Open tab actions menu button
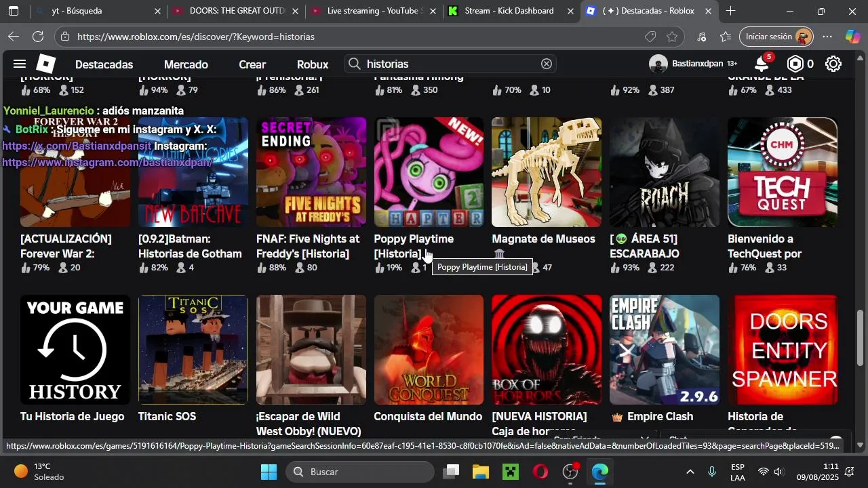 [14, 11]
